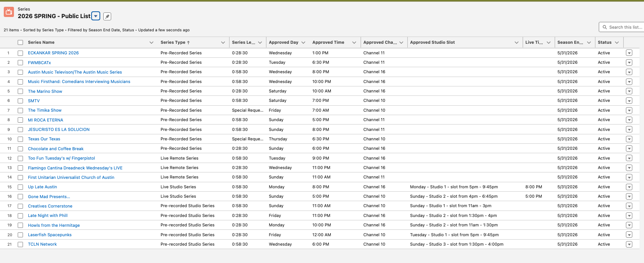Viewport: 644px width, 263px height.
Task: Open The Marino Show record
Action: [45, 91]
